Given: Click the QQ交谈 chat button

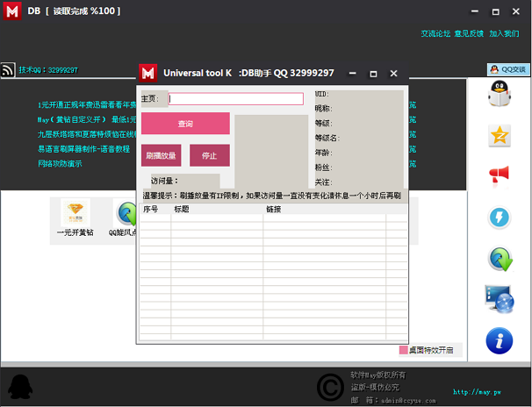Looking at the screenshot, I should tap(508, 69).
